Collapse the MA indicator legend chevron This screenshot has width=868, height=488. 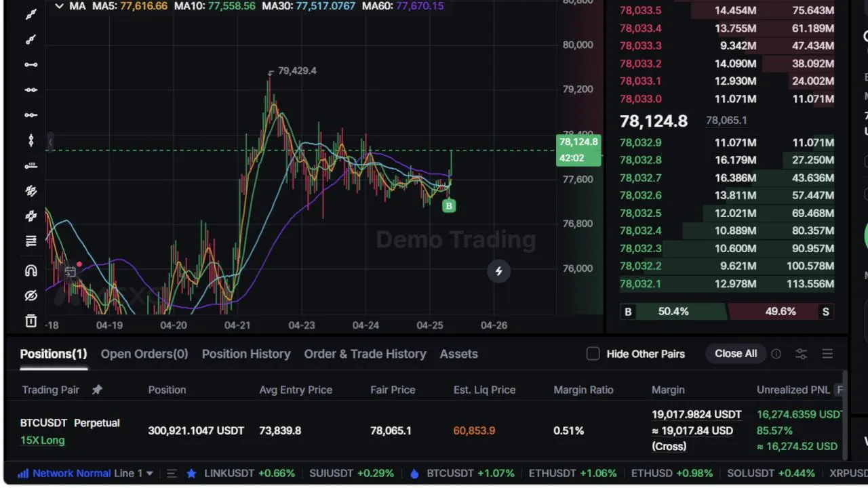coord(59,6)
